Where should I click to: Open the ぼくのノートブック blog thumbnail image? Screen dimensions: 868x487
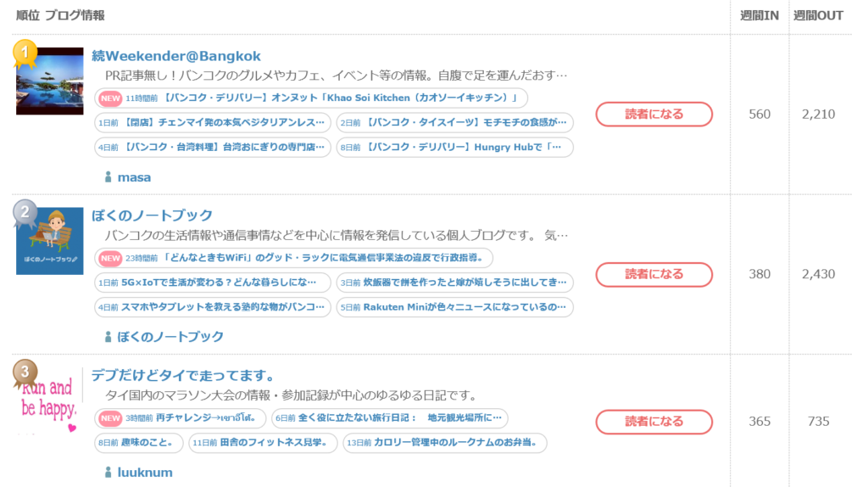click(x=50, y=241)
